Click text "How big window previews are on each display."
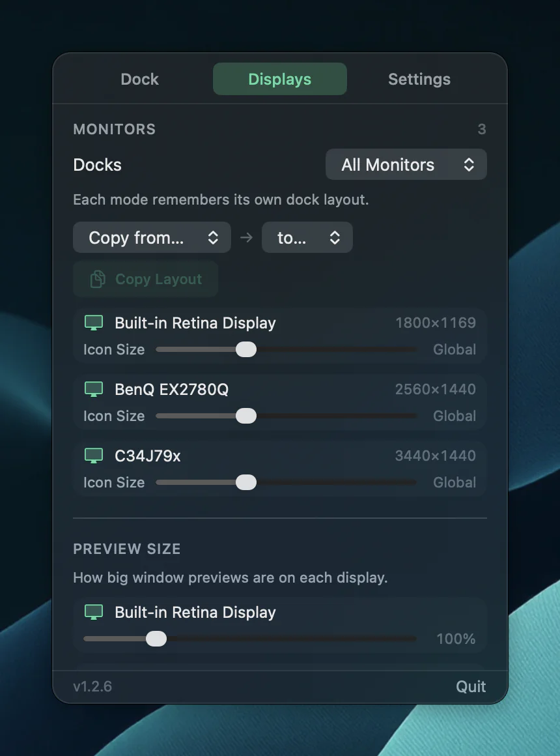560x756 pixels. pos(231,577)
